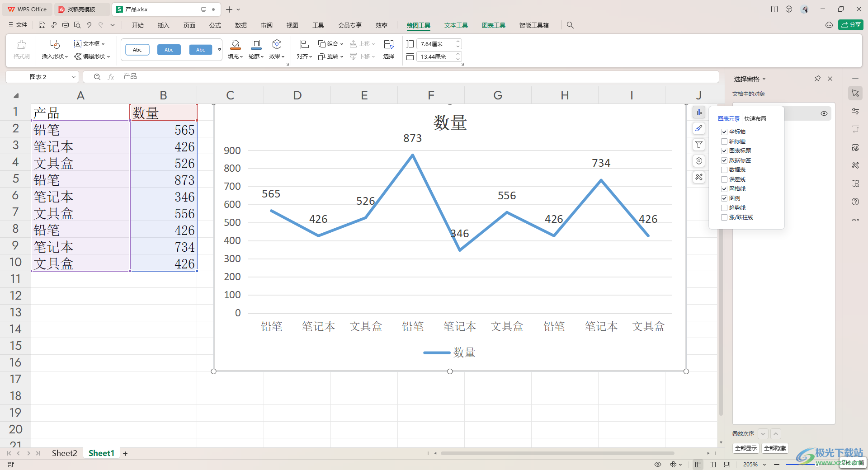Open properties sliders icon in right sidebar
The width and height of the screenshot is (868, 470).
click(x=855, y=111)
